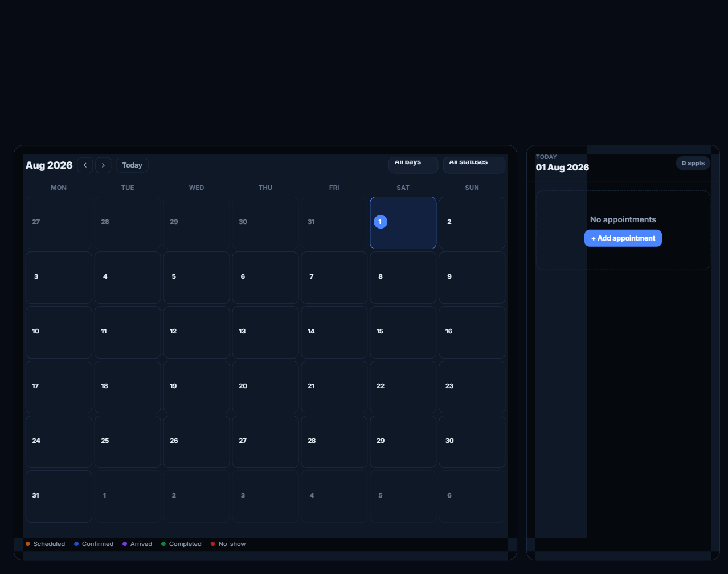Choose day 25 cell
Image resolution: width=728 pixels, height=574 pixels.
point(128,442)
